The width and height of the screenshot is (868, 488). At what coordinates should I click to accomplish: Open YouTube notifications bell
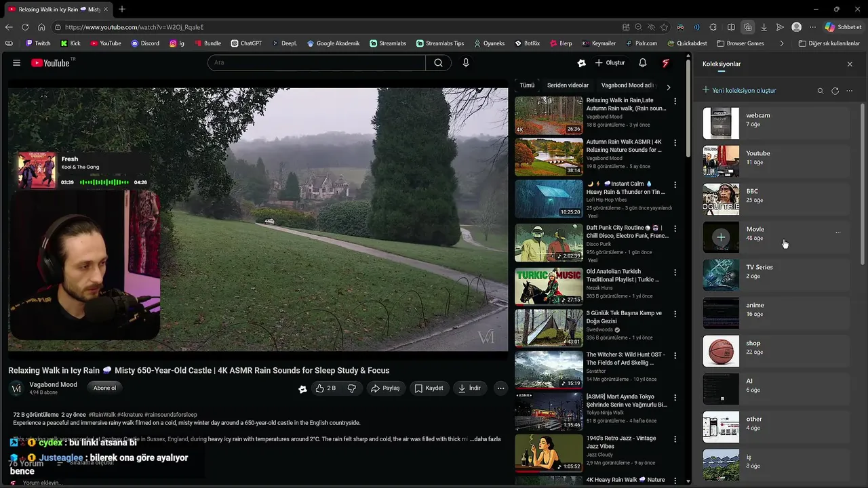(x=642, y=62)
